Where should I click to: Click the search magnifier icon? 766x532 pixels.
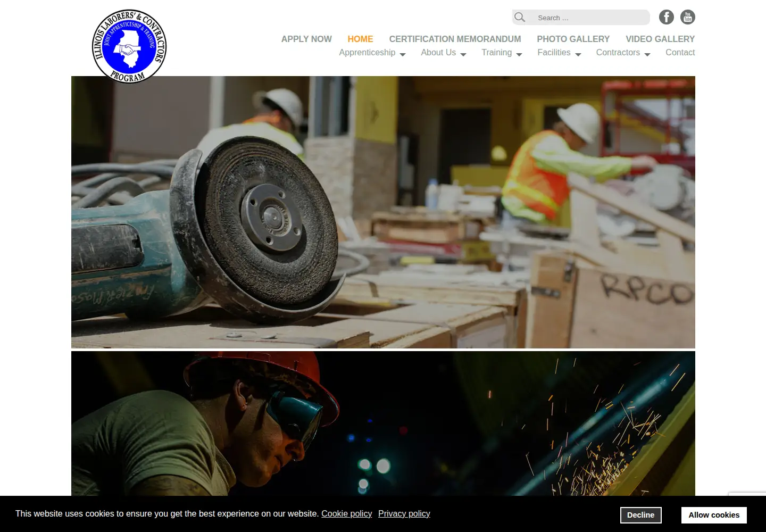tap(520, 17)
